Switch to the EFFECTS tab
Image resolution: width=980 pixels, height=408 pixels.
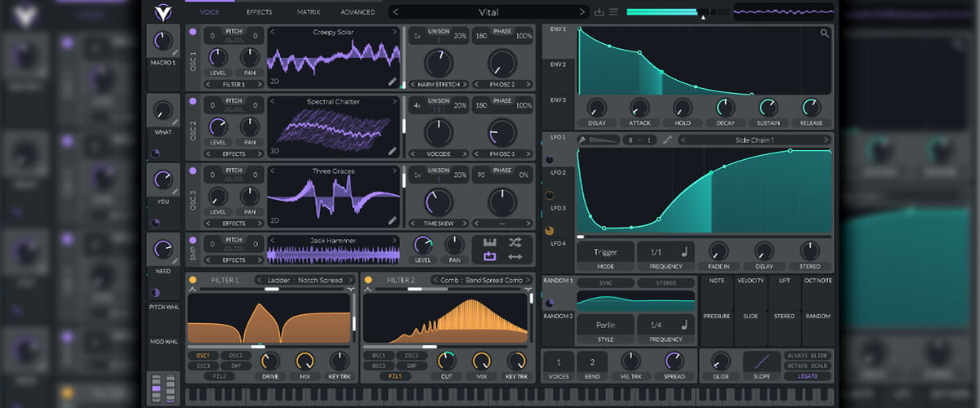tap(260, 12)
